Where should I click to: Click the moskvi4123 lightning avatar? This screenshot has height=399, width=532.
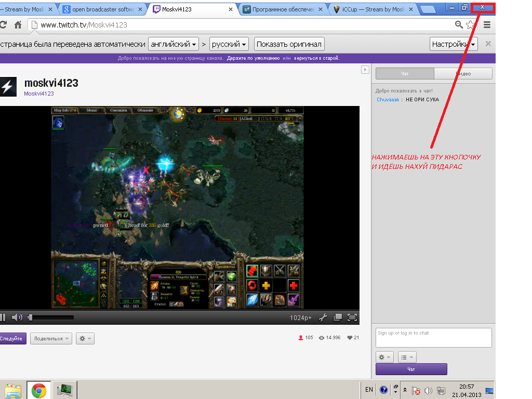[x=7, y=87]
